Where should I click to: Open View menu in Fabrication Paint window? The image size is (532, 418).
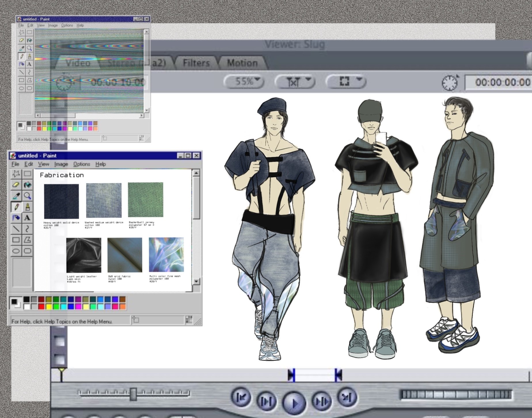coord(43,164)
